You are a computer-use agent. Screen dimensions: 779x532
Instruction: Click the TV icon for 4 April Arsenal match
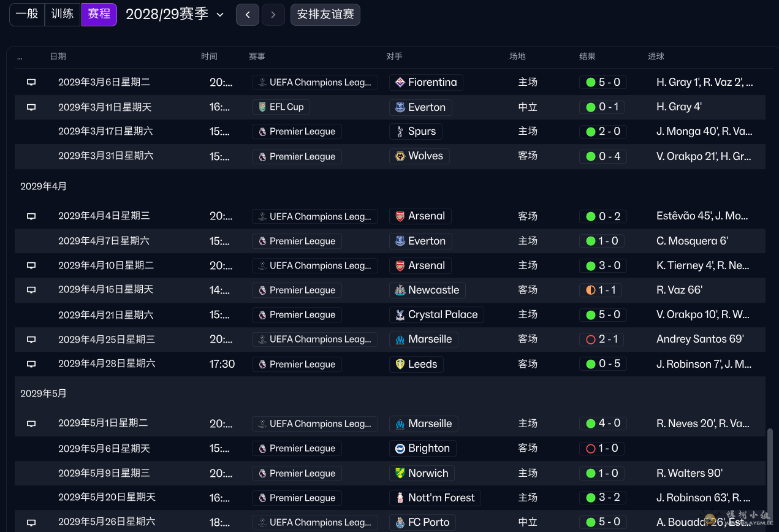tap(31, 216)
